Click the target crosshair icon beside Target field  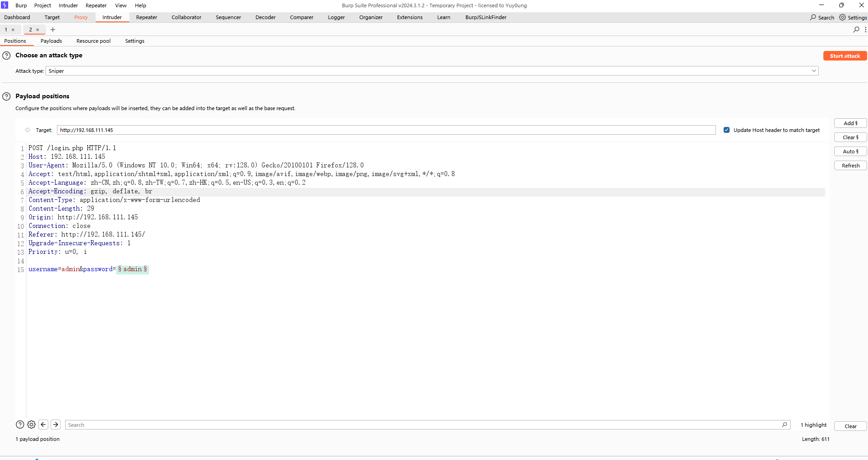tap(27, 130)
